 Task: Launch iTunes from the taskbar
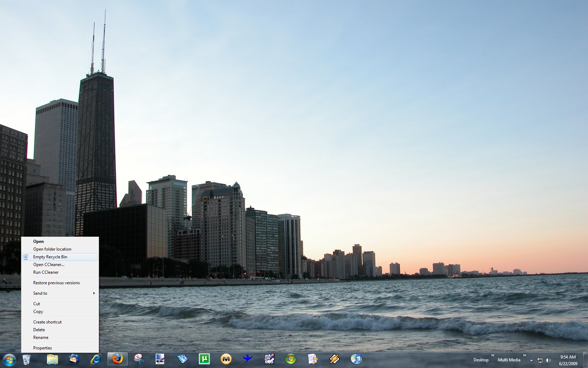coord(356,359)
